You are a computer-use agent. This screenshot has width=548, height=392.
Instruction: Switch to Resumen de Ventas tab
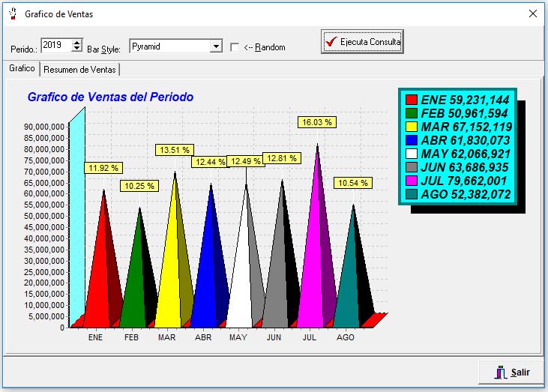(x=79, y=70)
